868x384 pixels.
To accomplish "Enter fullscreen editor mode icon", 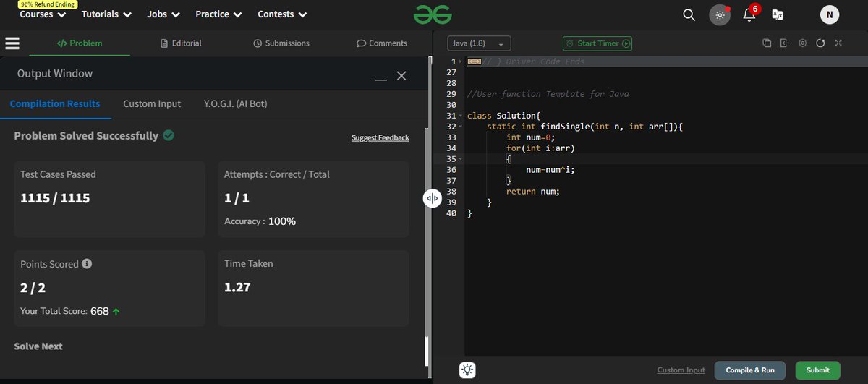I will (x=838, y=43).
